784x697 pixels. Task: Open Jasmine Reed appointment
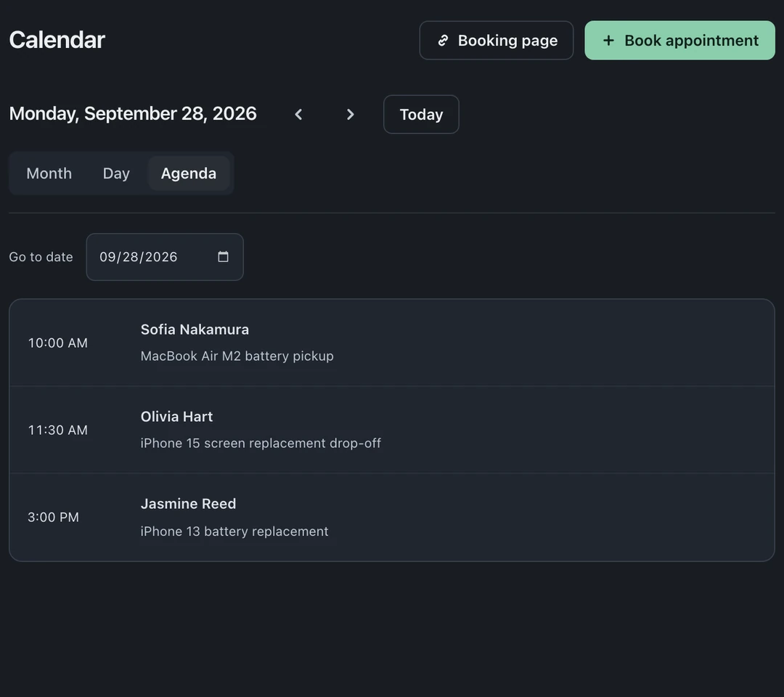point(392,518)
